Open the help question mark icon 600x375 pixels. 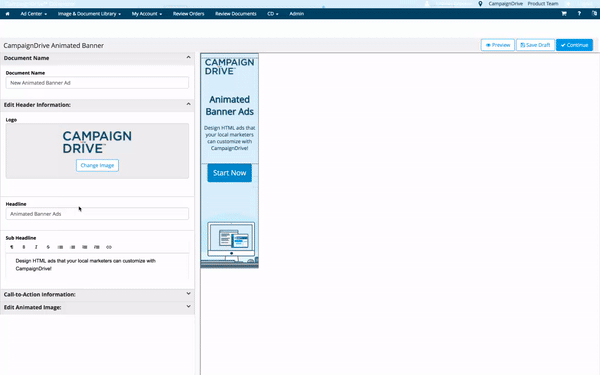(x=579, y=14)
